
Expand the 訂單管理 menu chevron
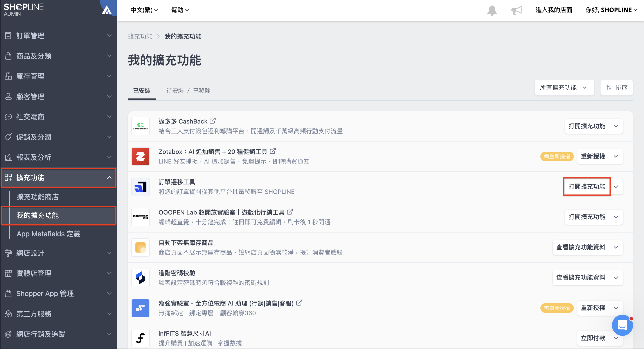pyautogui.click(x=109, y=36)
